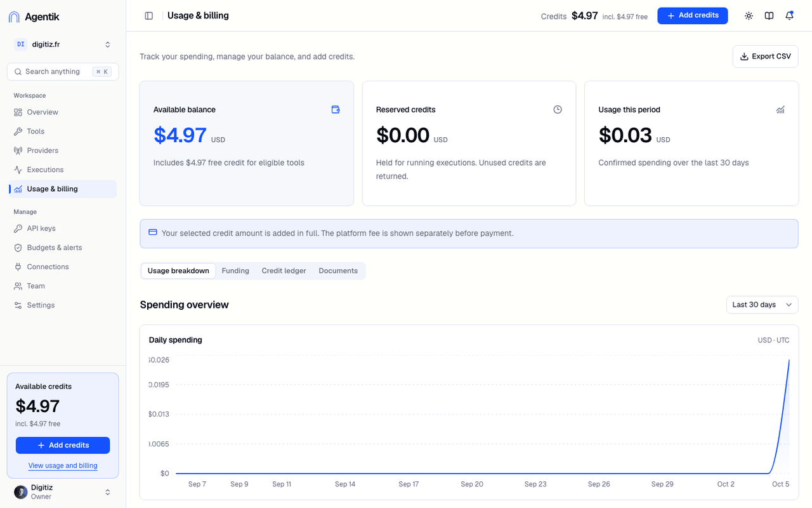Screen dimensions: 812x508
Task: Go to Tools in the sidebar
Action: point(62,131)
